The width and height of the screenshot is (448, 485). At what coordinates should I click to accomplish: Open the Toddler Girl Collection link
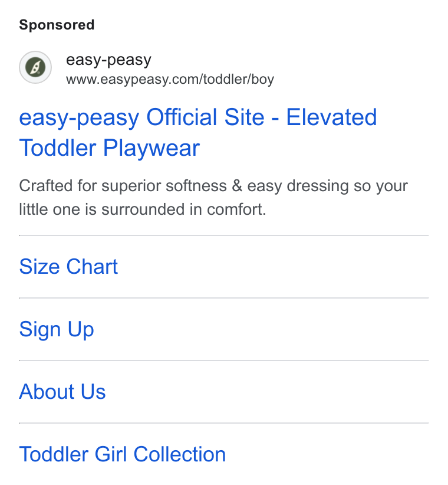point(123,454)
